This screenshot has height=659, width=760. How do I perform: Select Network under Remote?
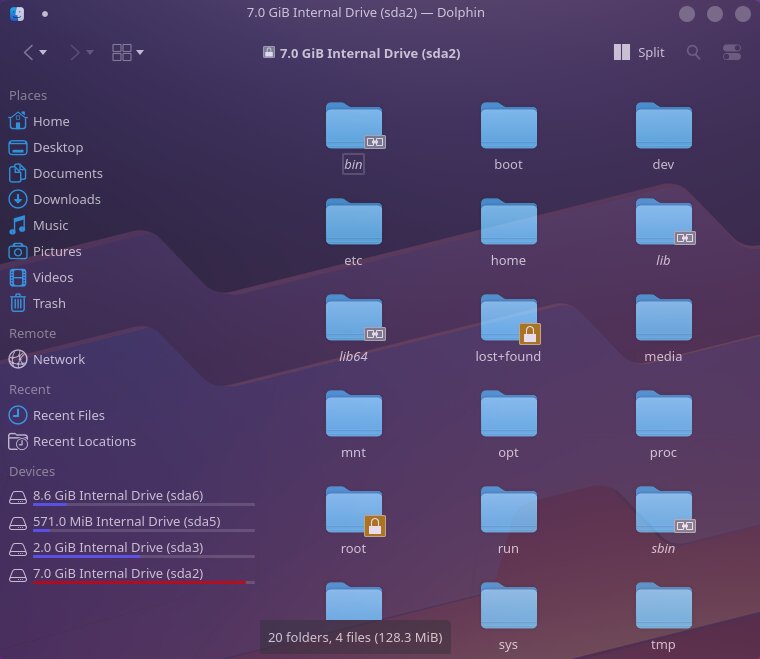58,359
